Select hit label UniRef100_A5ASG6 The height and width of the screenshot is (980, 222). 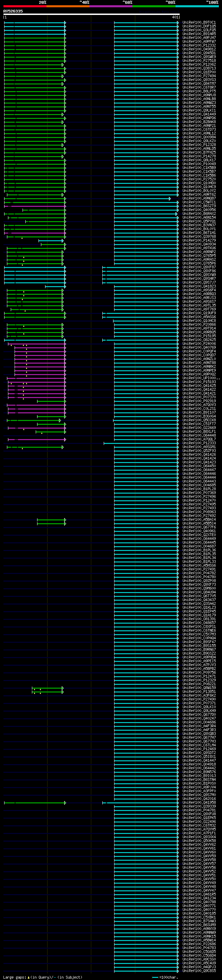[x=199, y=316]
